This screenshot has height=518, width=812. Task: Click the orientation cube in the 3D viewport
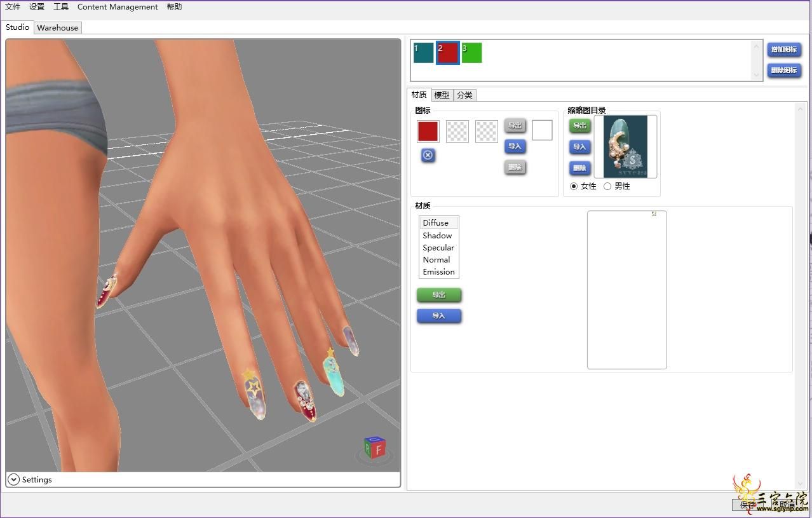click(x=375, y=447)
